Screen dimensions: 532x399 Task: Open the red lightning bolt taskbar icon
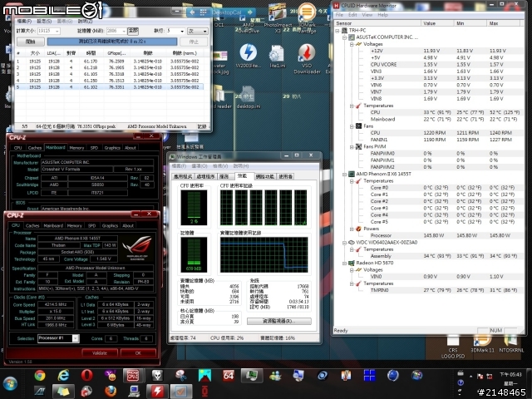tap(157, 392)
